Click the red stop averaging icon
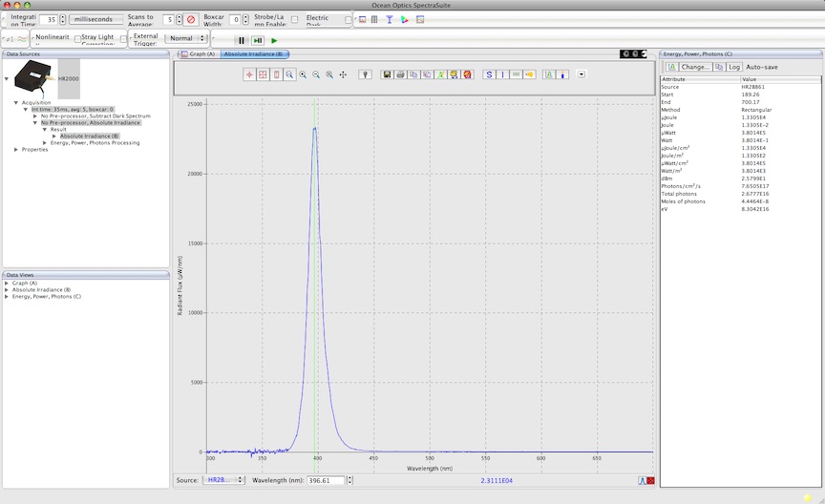The width and height of the screenshot is (825, 504). (191, 19)
